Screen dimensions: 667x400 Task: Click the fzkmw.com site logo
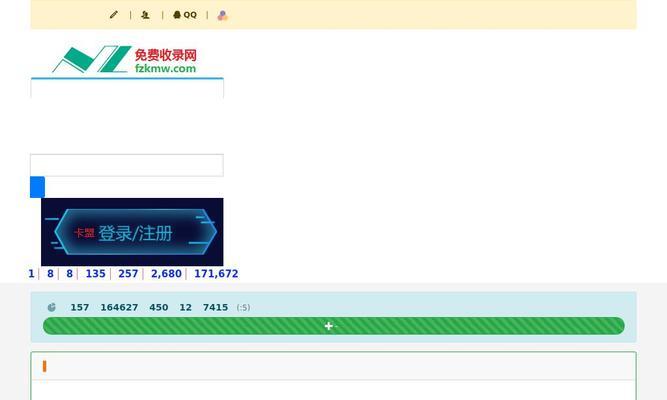pos(124,59)
